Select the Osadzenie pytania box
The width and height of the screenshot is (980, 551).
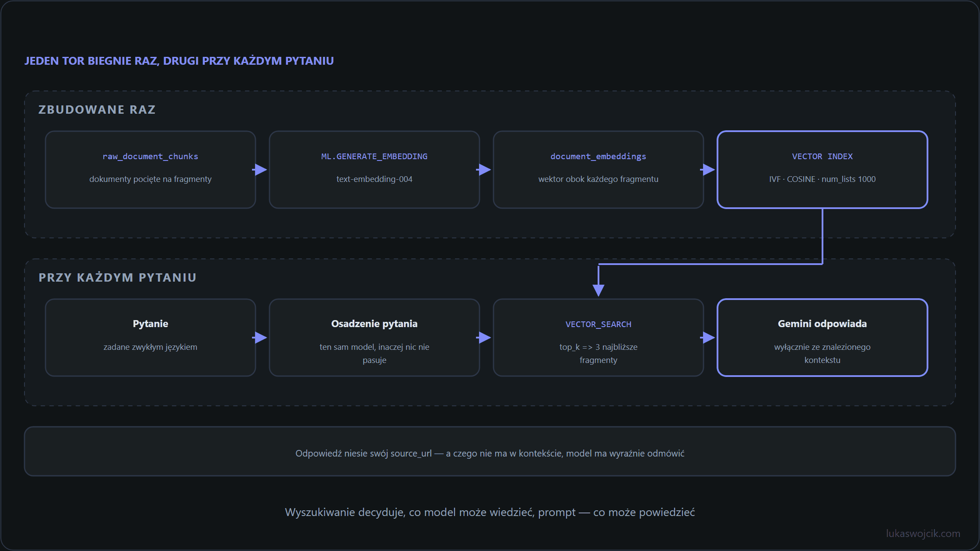pyautogui.click(x=374, y=338)
